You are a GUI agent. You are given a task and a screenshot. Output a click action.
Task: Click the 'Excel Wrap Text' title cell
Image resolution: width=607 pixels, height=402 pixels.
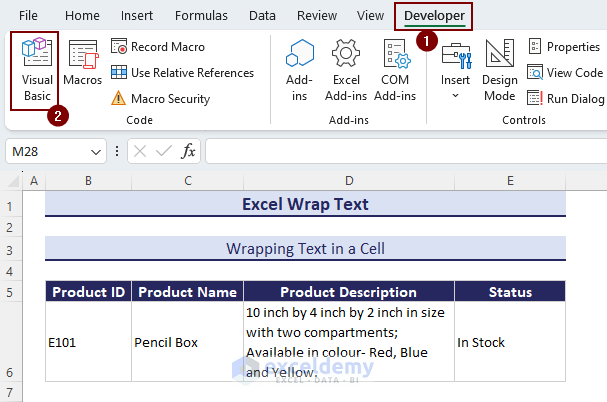305,204
